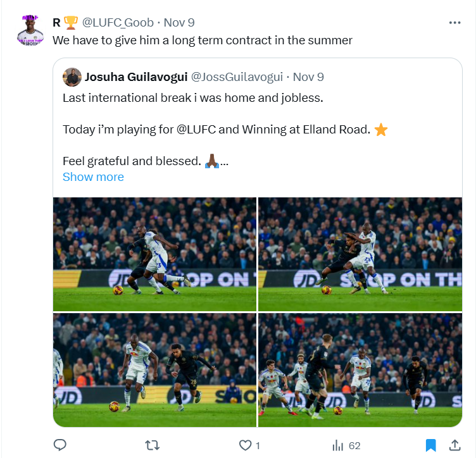The height and width of the screenshot is (458, 476).
Task: Open the bottom-left match photo
Action: tap(154, 370)
